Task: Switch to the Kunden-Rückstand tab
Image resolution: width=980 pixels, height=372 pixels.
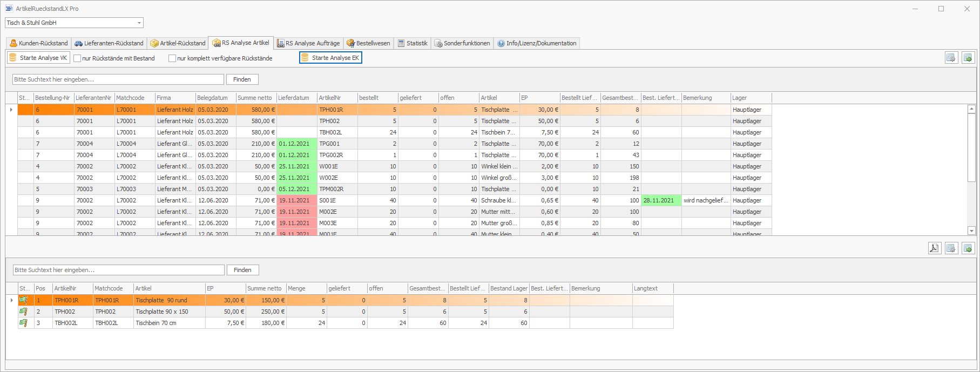Action: click(x=39, y=43)
